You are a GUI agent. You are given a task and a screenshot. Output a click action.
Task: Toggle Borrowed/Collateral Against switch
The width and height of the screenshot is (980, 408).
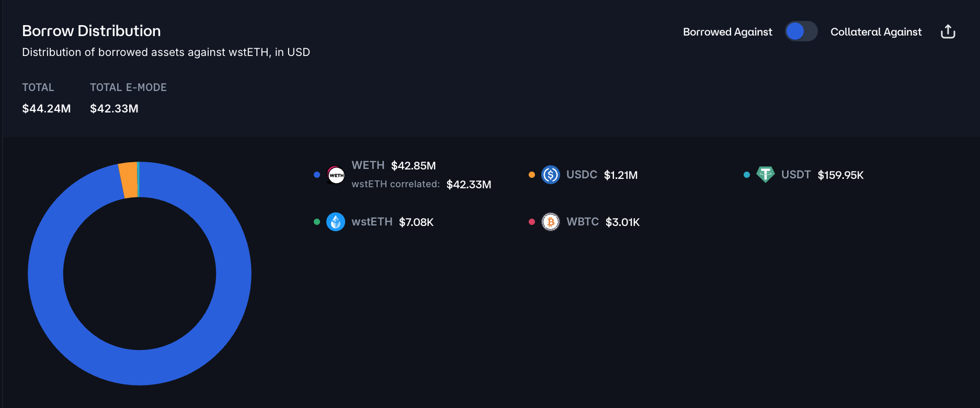pyautogui.click(x=801, y=31)
